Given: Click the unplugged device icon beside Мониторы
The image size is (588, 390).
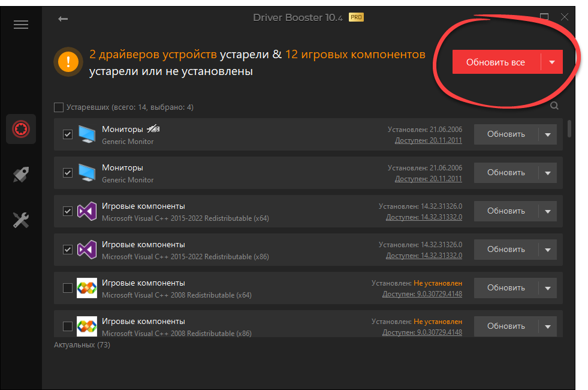Looking at the screenshot, I should (x=153, y=129).
